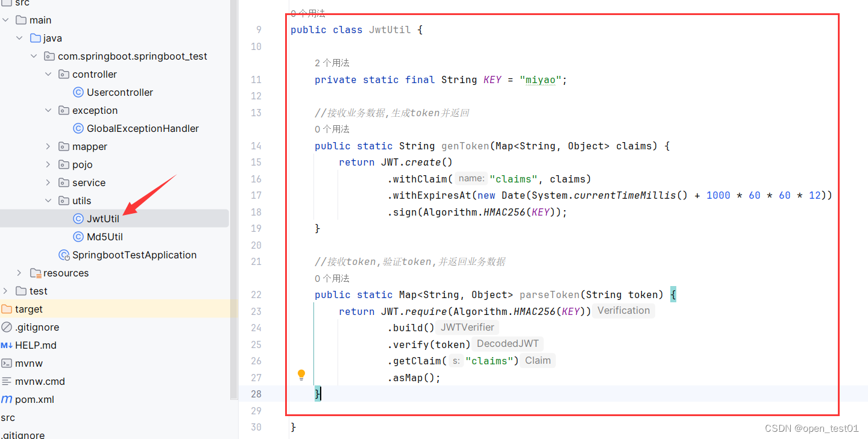Click the yellow intention lightbulb in the gutter
The width and height of the screenshot is (868, 439).
[x=301, y=375]
